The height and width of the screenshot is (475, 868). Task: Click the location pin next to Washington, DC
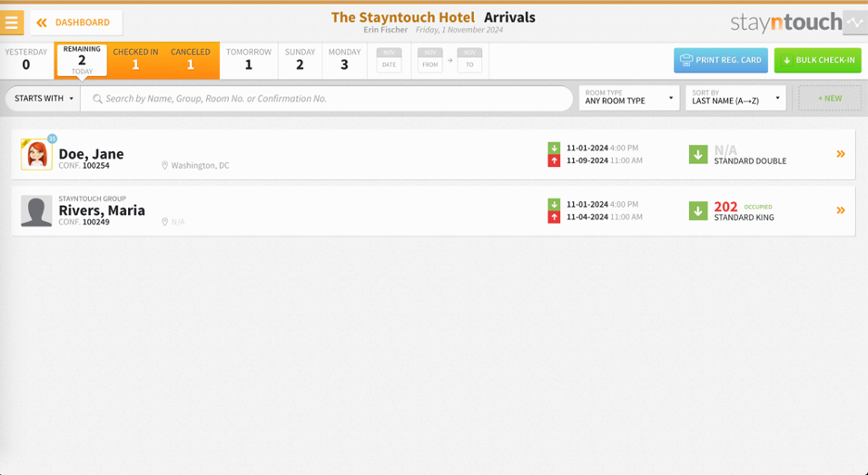click(x=164, y=165)
